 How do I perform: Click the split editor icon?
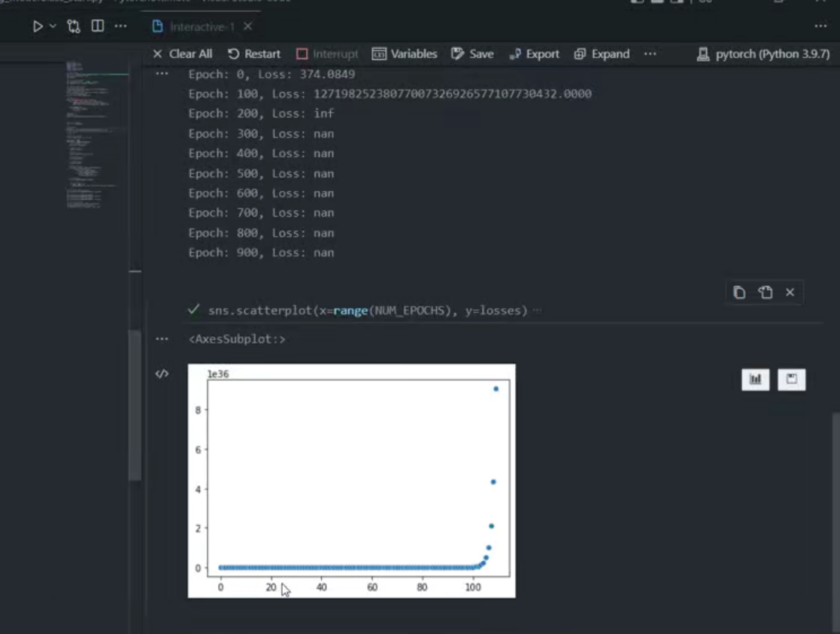pyautogui.click(x=98, y=26)
